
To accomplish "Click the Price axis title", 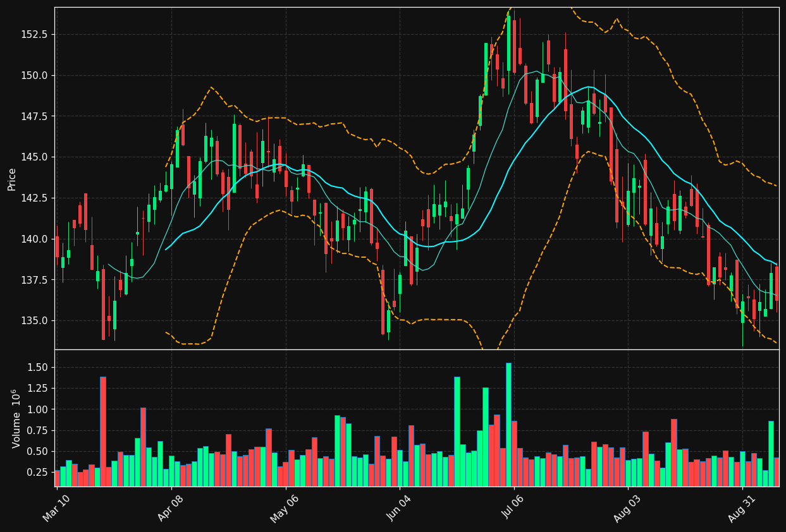I will point(12,179).
